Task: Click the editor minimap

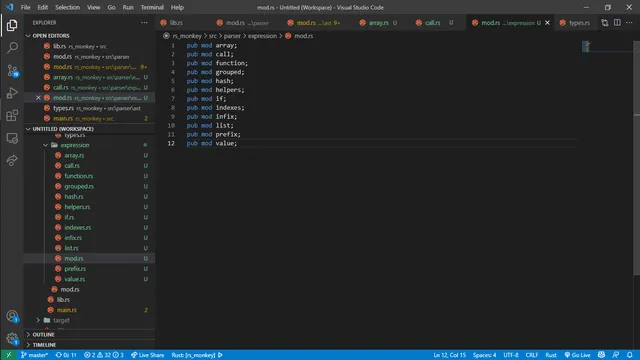Action: point(607,46)
